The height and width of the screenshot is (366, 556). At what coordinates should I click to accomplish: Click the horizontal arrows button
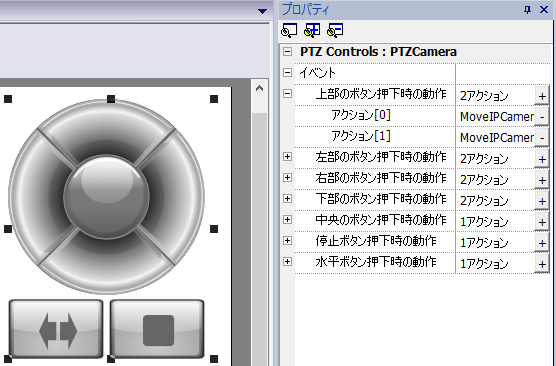(x=56, y=329)
